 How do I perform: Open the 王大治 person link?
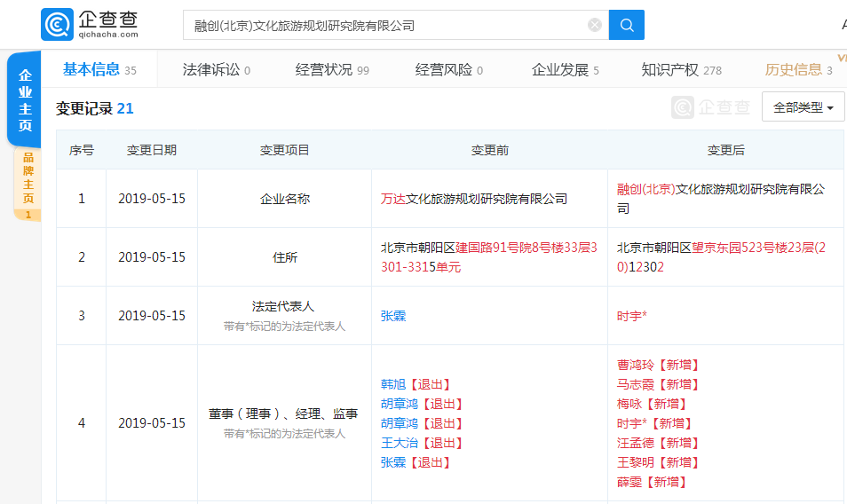coord(400,443)
